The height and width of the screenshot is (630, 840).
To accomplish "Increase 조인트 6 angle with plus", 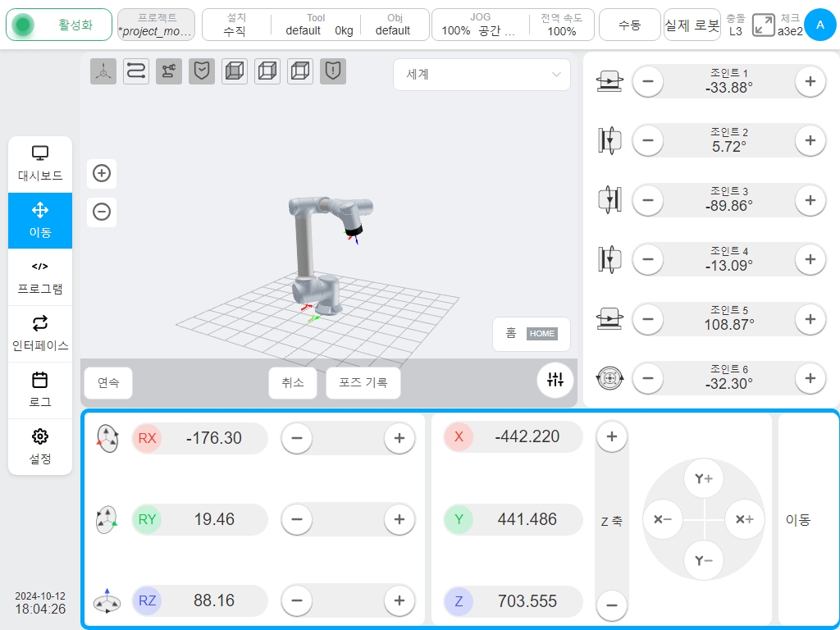I will coord(810,378).
